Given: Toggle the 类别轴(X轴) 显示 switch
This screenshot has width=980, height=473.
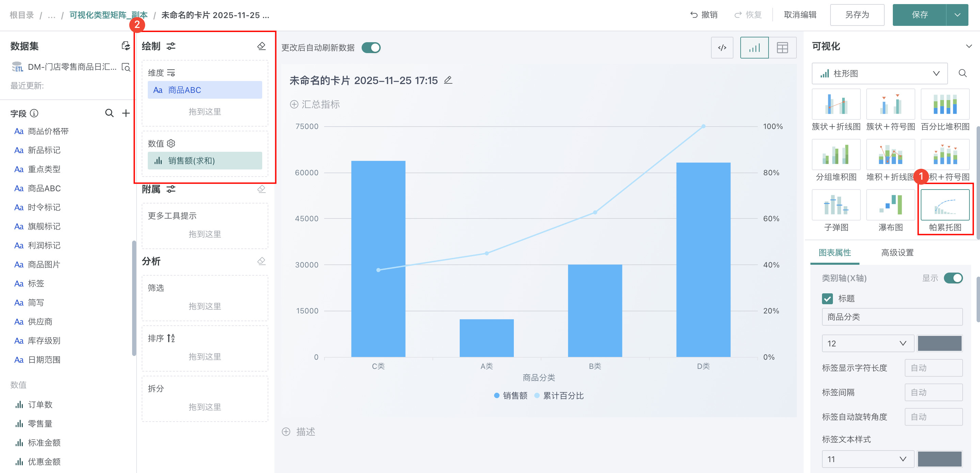Looking at the screenshot, I should point(953,278).
